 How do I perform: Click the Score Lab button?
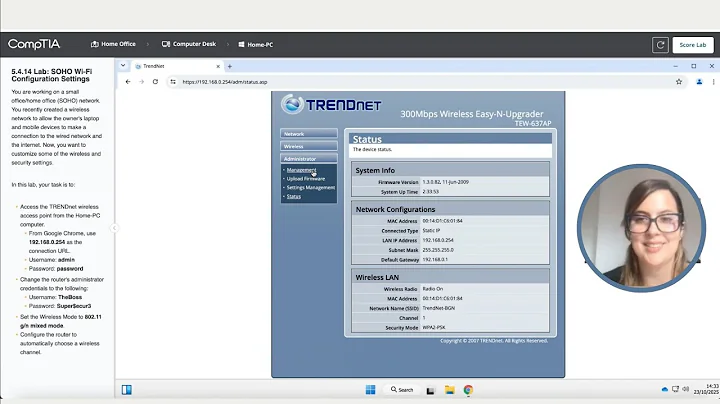pos(692,45)
